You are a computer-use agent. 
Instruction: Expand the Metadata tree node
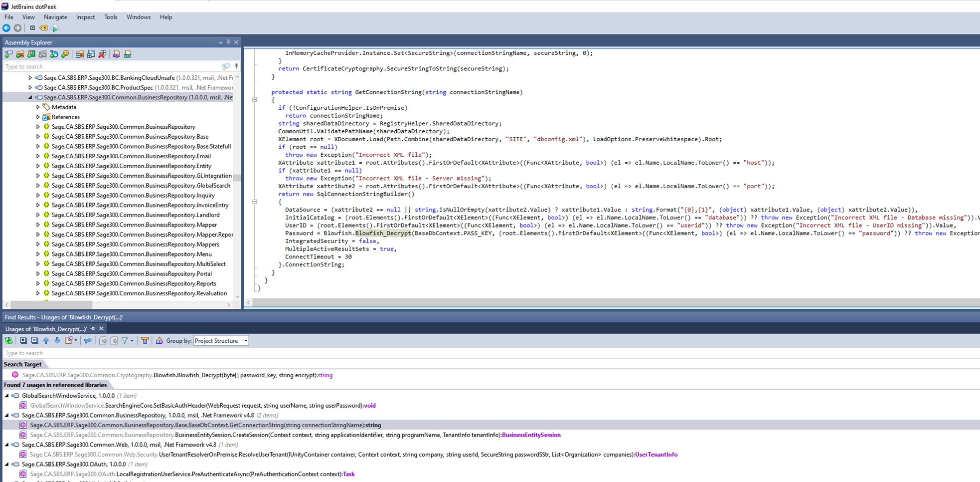38,107
